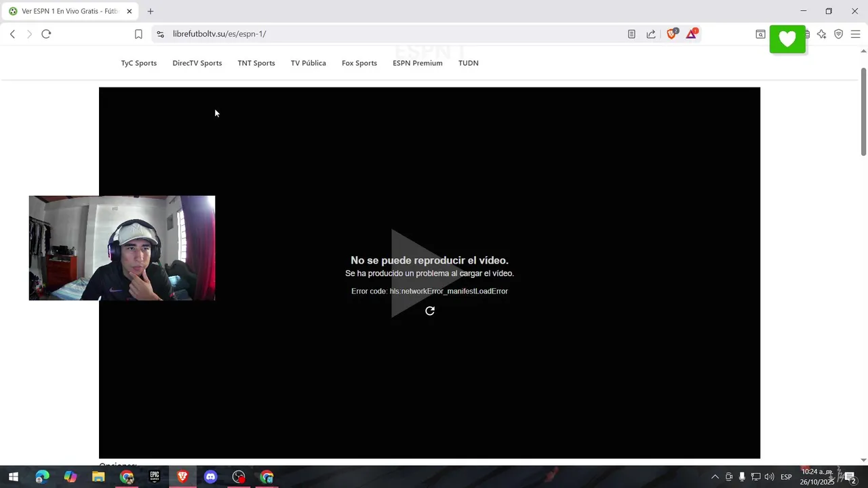Viewport: 868px width, 488px height.
Task: Open Brave VPN shield icon
Action: 839,34
